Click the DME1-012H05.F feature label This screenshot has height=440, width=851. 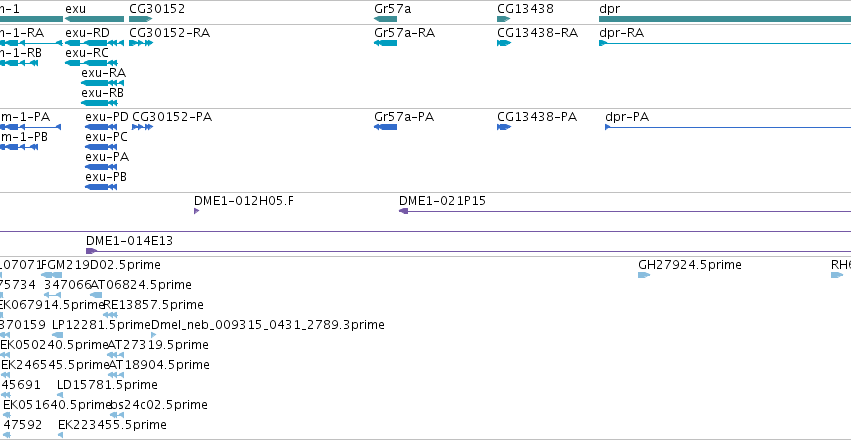click(x=244, y=201)
